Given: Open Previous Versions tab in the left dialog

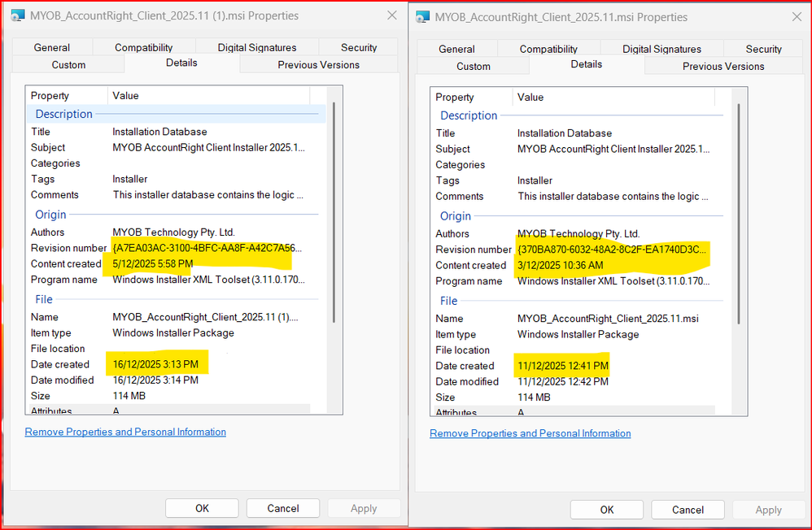Looking at the screenshot, I should [x=318, y=64].
